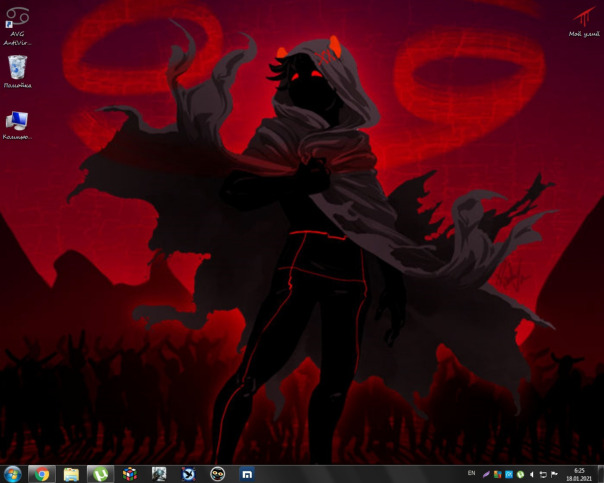Switch to uTorrent on the taskbar

pos(101,474)
